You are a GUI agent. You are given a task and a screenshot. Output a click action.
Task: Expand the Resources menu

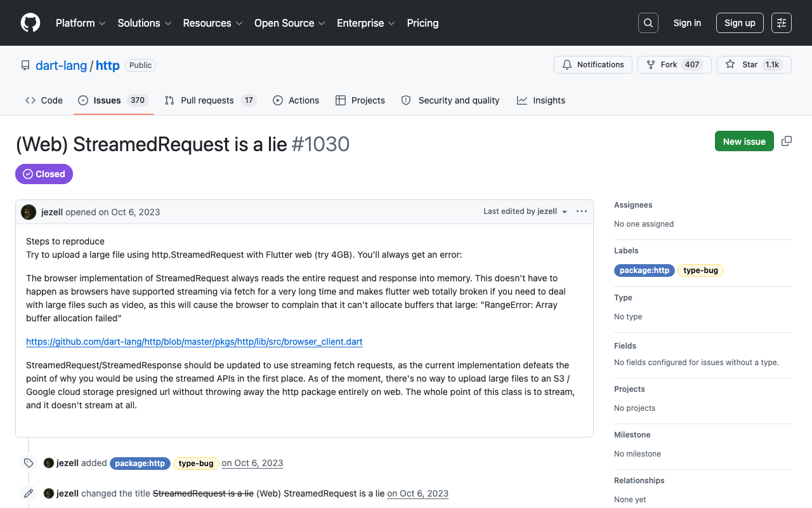213,23
